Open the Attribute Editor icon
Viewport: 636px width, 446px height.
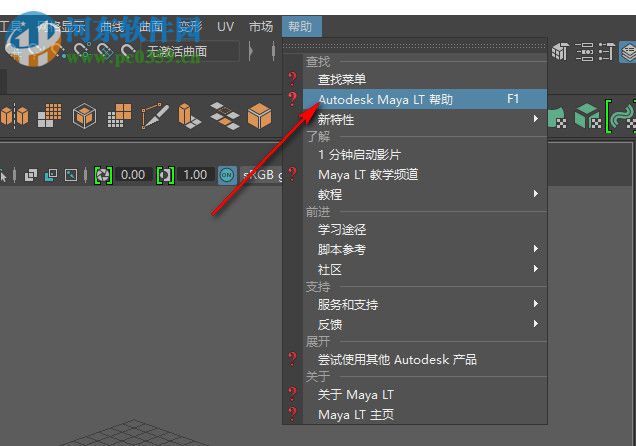pos(584,52)
